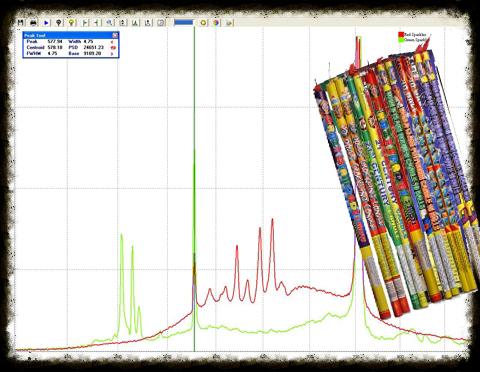Image resolution: width=480 pixels, height=372 pixels.
Task: Click the Width label in Peak Tool
Action: [75, 42]
